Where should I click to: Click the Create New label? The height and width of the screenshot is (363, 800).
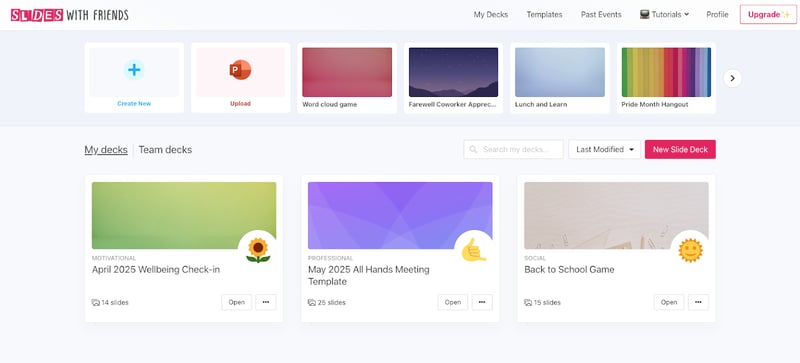pos(134,104)
